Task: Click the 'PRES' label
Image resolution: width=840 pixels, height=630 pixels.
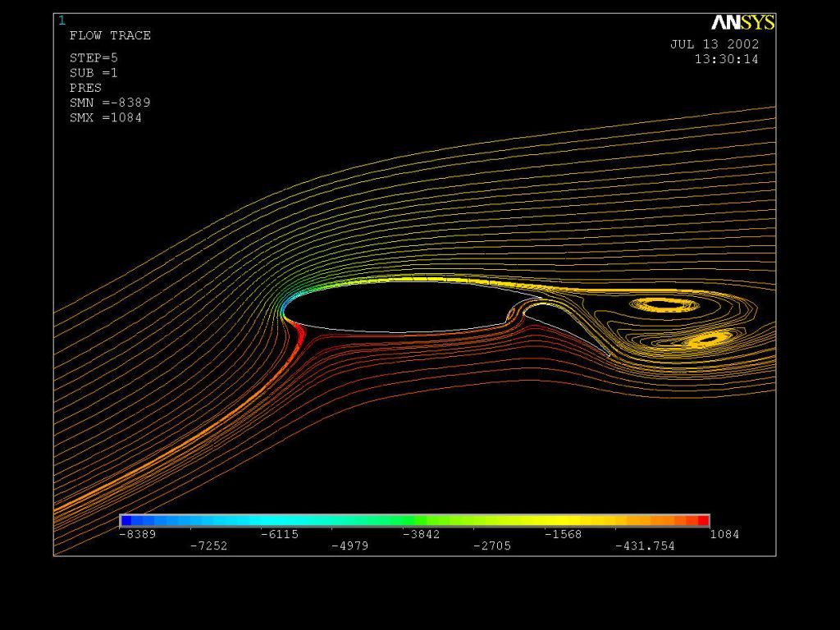Action: pos(85,88)
